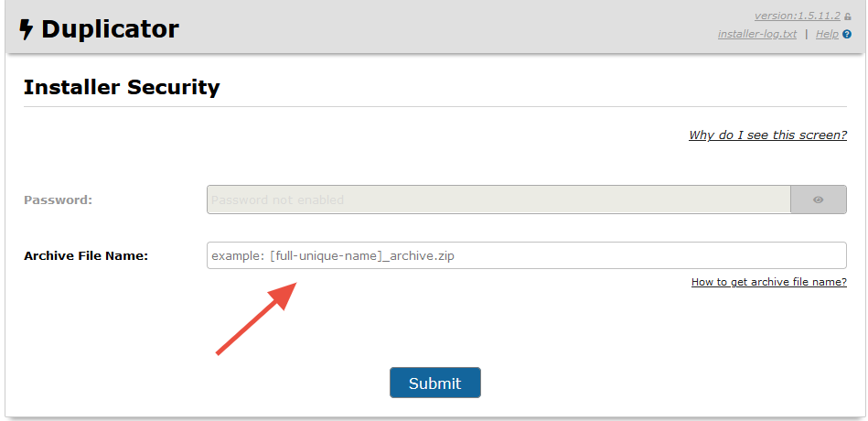Open the Help link in header
Image resolution: width=868 pixels, height=421 pixels.
pyautogui.click(x=827, y=34)
